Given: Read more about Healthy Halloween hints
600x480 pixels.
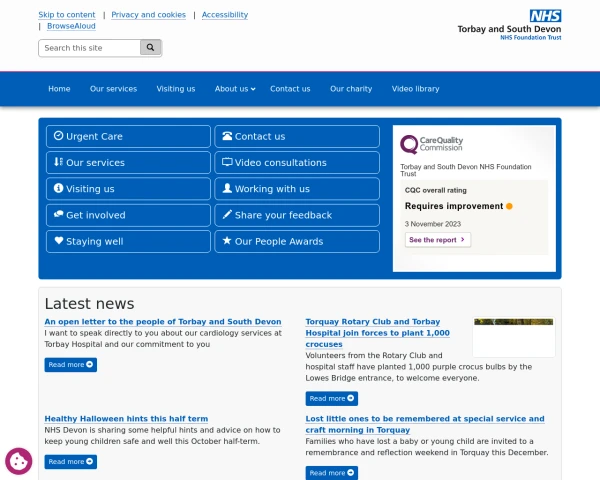Looking at the screenshot, I should click(71, 461).
